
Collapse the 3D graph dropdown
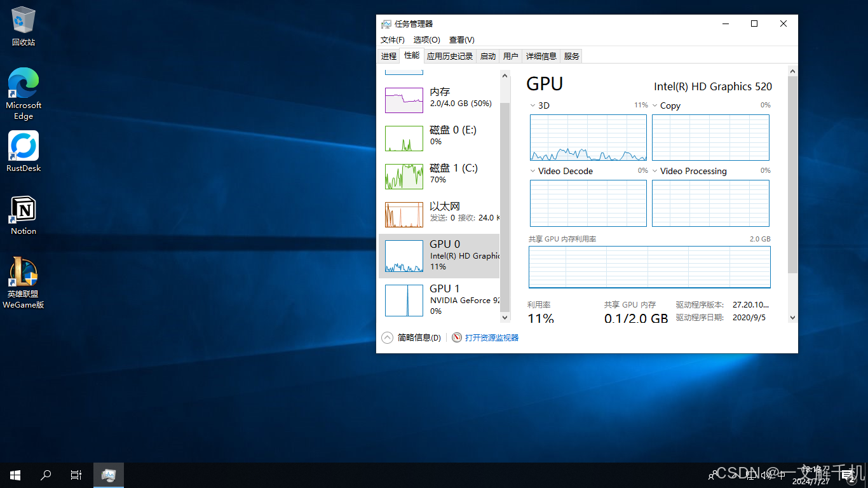(532, 105)
